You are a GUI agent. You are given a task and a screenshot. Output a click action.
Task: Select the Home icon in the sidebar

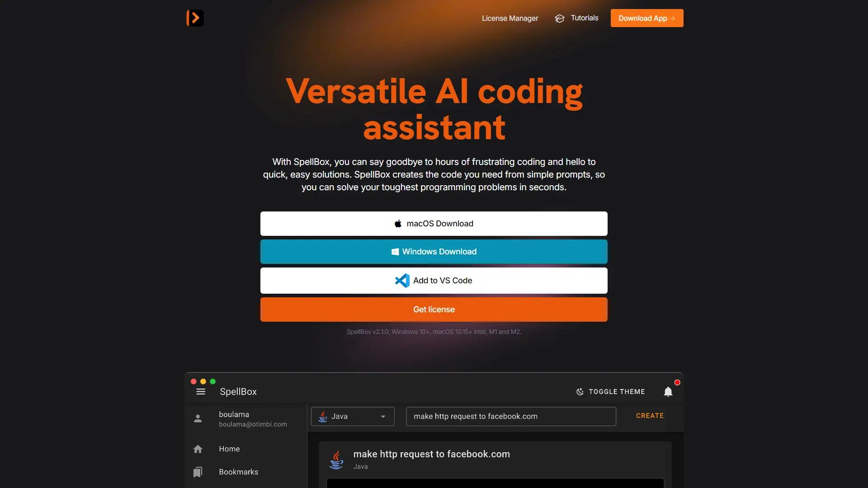coord(198,449)
